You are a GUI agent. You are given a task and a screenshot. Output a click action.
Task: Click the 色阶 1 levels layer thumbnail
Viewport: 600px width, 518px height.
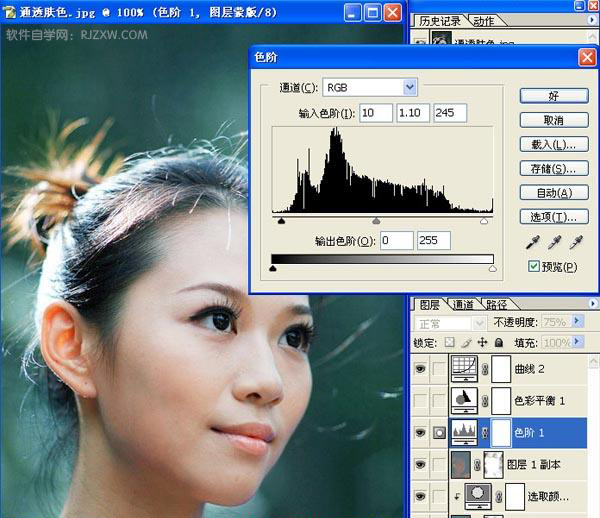coord(465,432)
